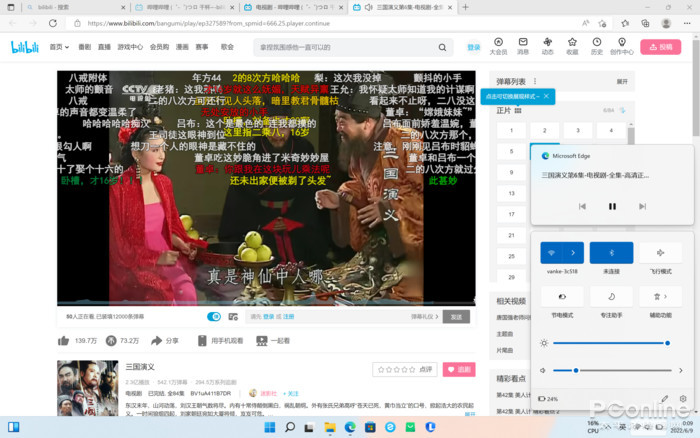Viewport: 700px width, 438px height.
Task: Toggle danmaku display switch
Action: pyautogui.click(x=214, y=317)
